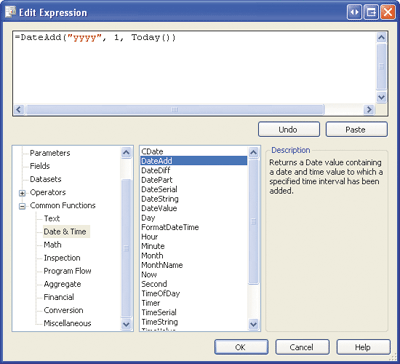Click function list scroll down arrow
Viewport: 400px width, 364px height.
point(253,324)
